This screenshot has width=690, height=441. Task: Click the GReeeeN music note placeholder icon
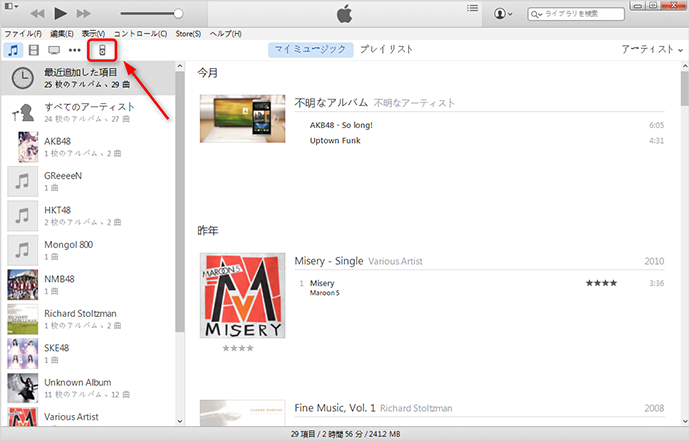[22, 181]
